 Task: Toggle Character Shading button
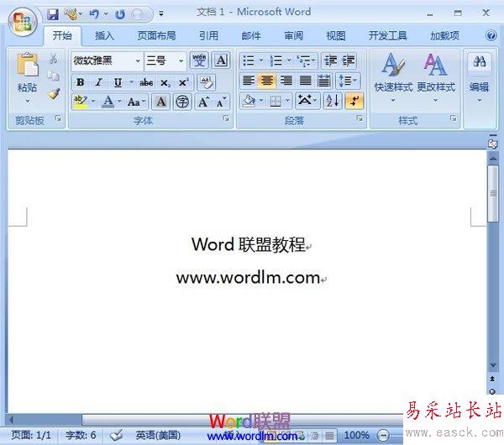point(160,102)
